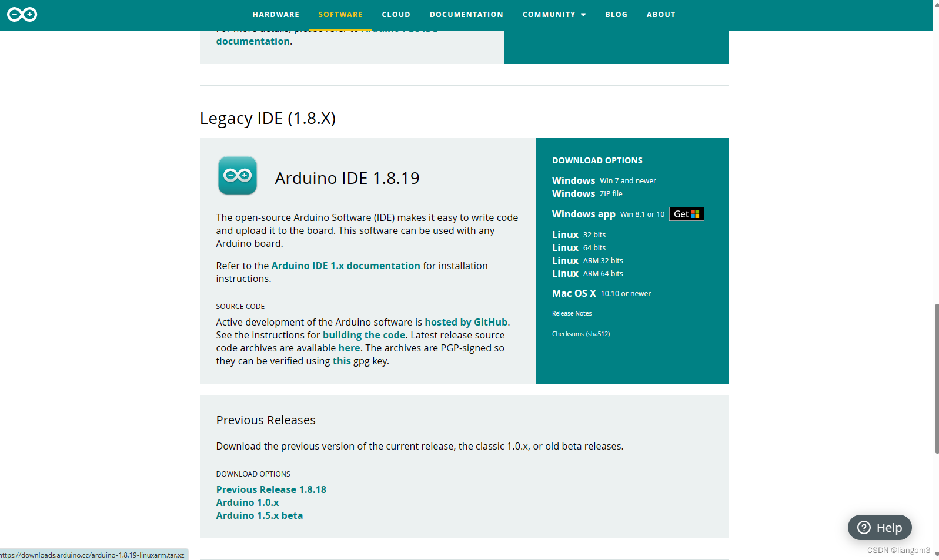This screenshot has width=939, height=560.
Task: Click the Arduino infinity logo in header
Action: [22, 14]
